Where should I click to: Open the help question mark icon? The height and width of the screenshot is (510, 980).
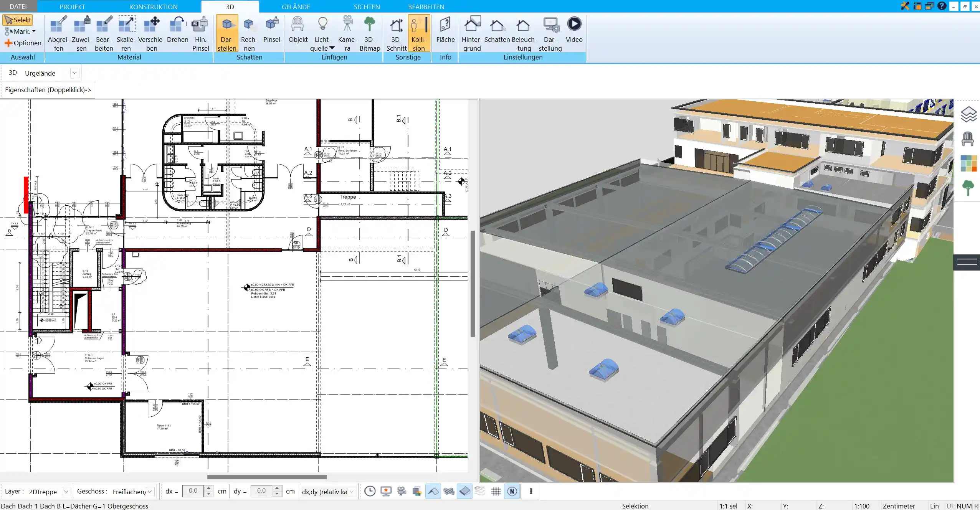tap(941, 6)
